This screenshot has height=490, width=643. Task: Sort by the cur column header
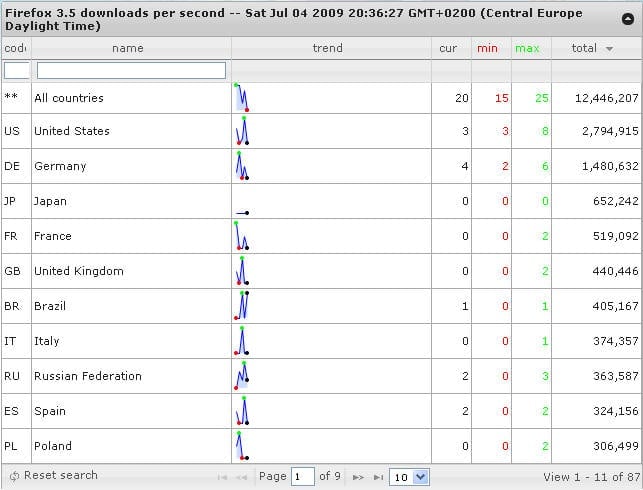451,48
